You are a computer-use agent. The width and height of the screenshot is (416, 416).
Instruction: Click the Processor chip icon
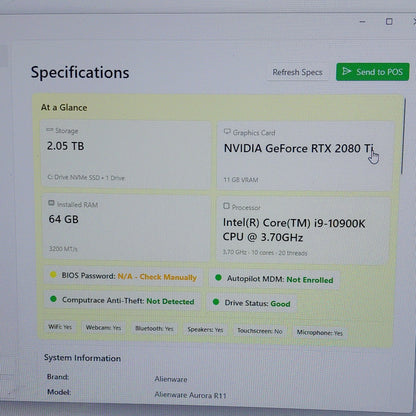tap(226, 206)
